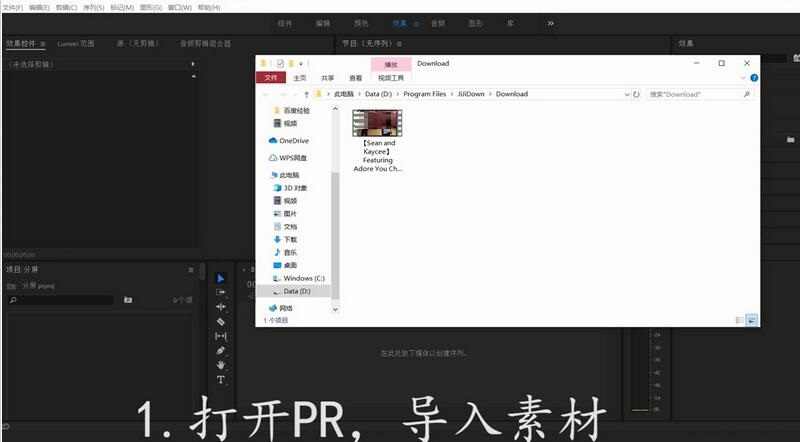Click the new bin folder icon in Project panel
Image resolution: width=800 pixels, height=442 pixels.
pos(127,299)
